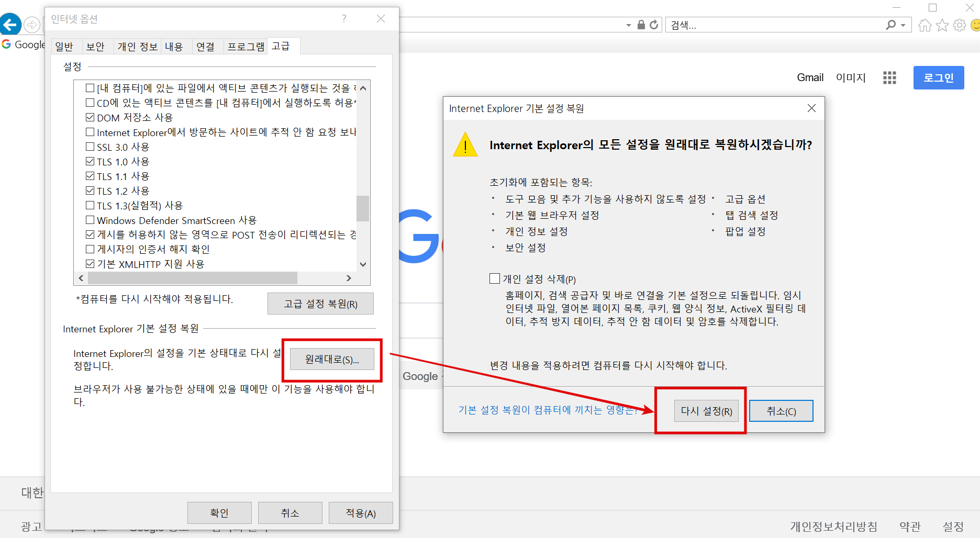Open the Tools gear icon
This screenshot has height=538, width=980.
960,25
